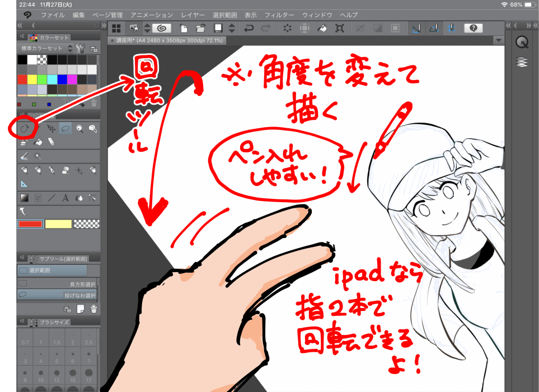Delete sub tool trash icon
This screenshot has height=392, width=539.
tap(93, 309)
